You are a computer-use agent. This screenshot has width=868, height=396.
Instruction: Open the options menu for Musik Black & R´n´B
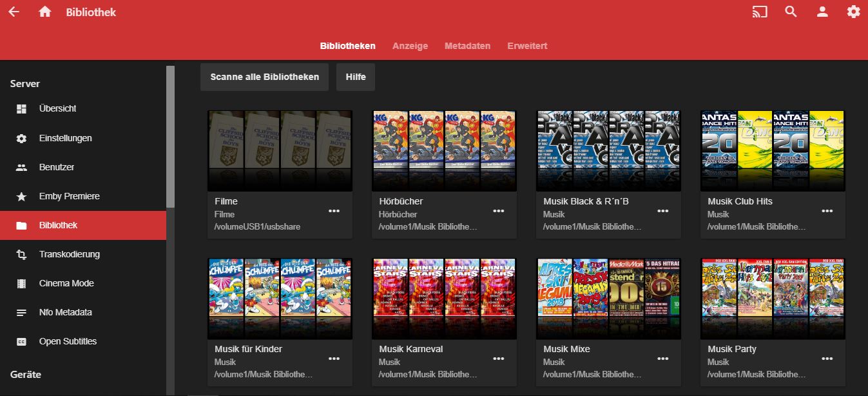(x=663, y=211)
